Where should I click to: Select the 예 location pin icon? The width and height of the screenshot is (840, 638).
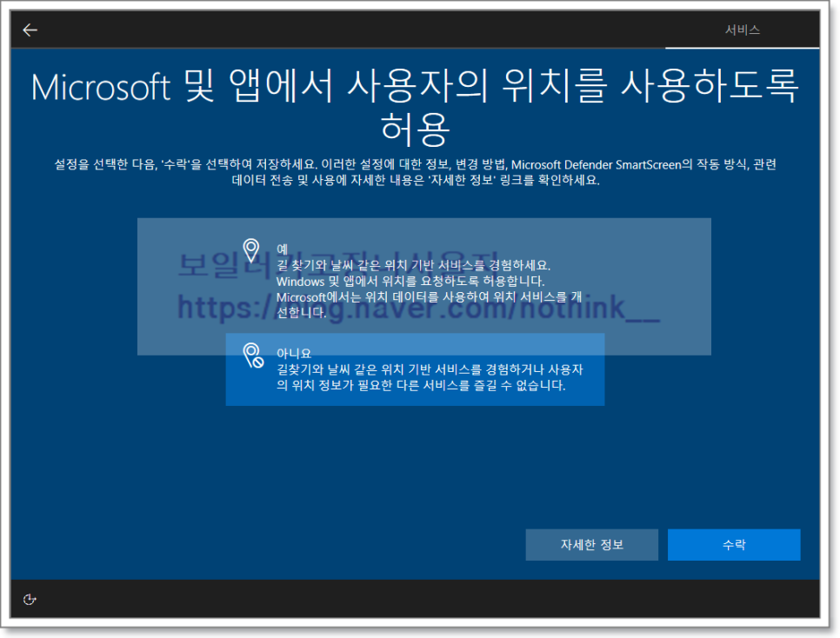click(251, 250)
